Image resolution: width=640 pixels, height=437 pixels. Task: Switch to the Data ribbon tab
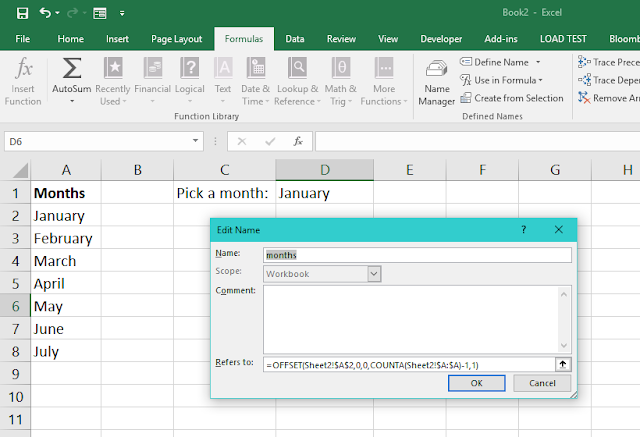coord(295,39)
